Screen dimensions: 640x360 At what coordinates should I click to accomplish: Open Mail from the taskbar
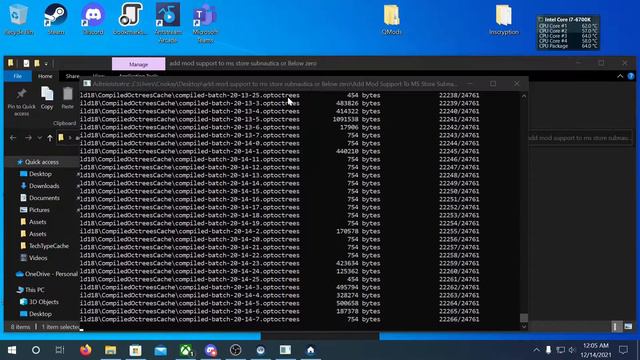161,350
